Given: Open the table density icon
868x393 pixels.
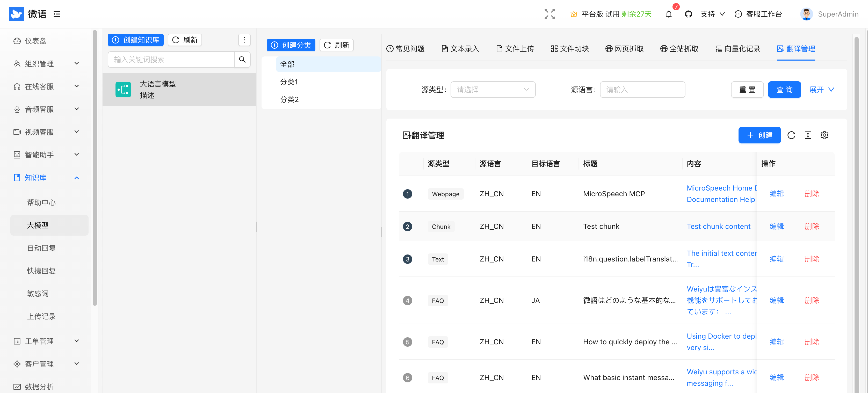Looking at the screenshot, I should click(808, 135).
